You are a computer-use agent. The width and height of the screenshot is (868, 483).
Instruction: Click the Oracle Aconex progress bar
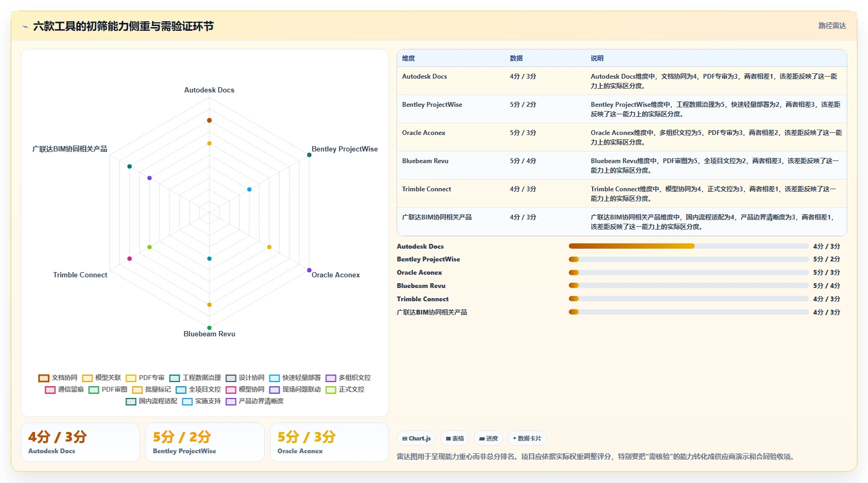688,273
